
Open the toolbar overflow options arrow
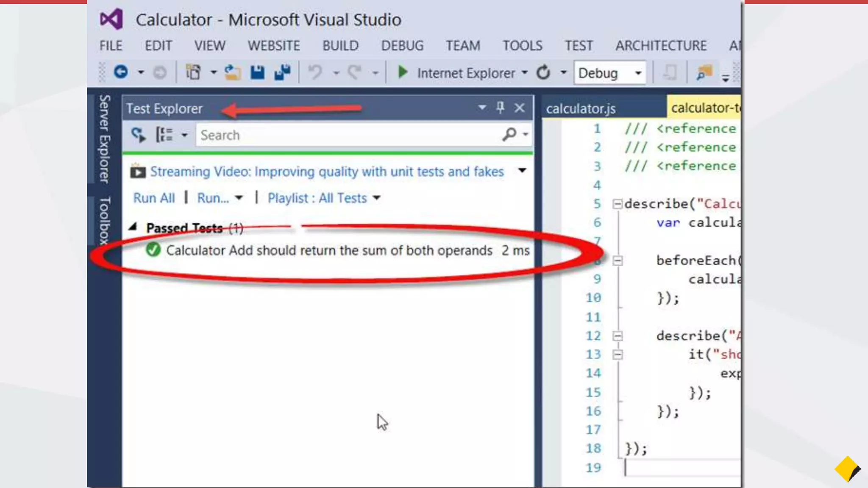pos(726,78)
